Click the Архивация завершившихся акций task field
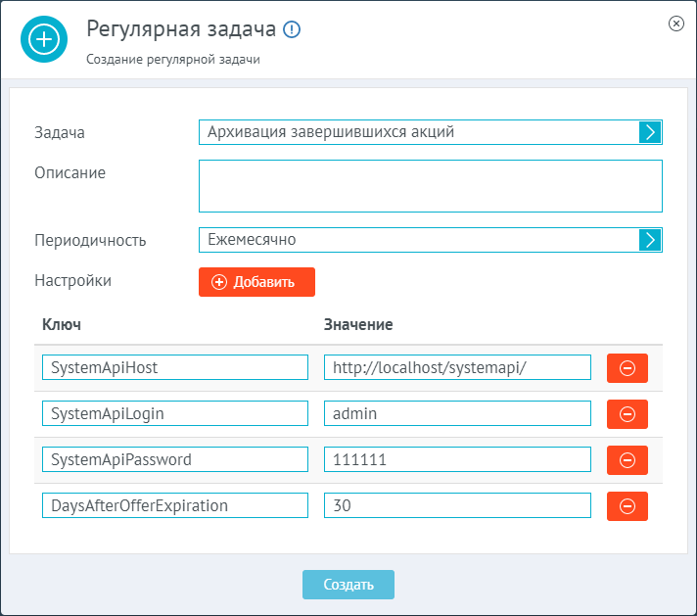The width and height of the screenshot is (697, 616). (419, 132)
